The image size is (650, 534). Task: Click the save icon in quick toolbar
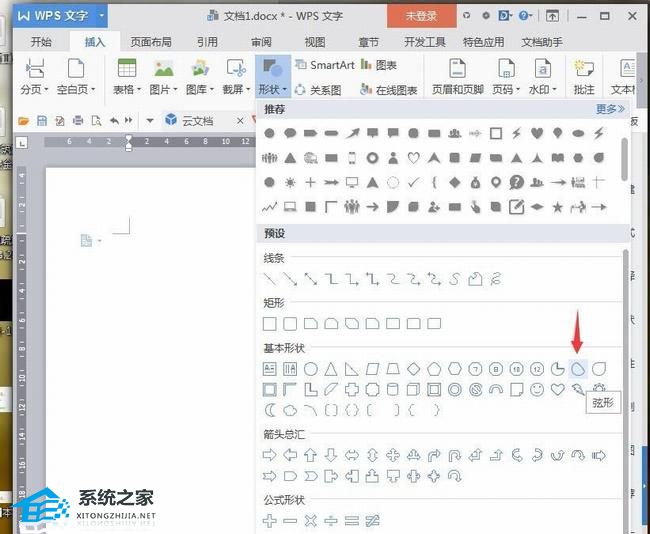click(41, 121)
